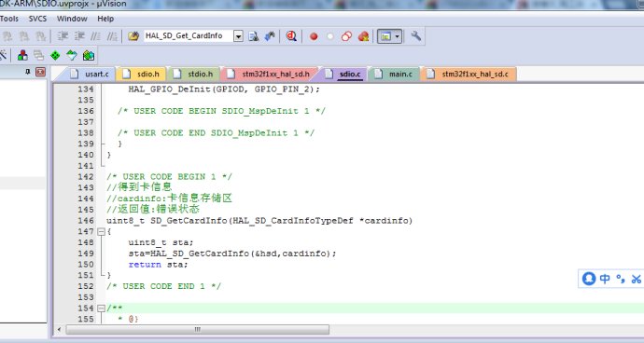Click the Find icon beside search box

[x=254, y=36]
